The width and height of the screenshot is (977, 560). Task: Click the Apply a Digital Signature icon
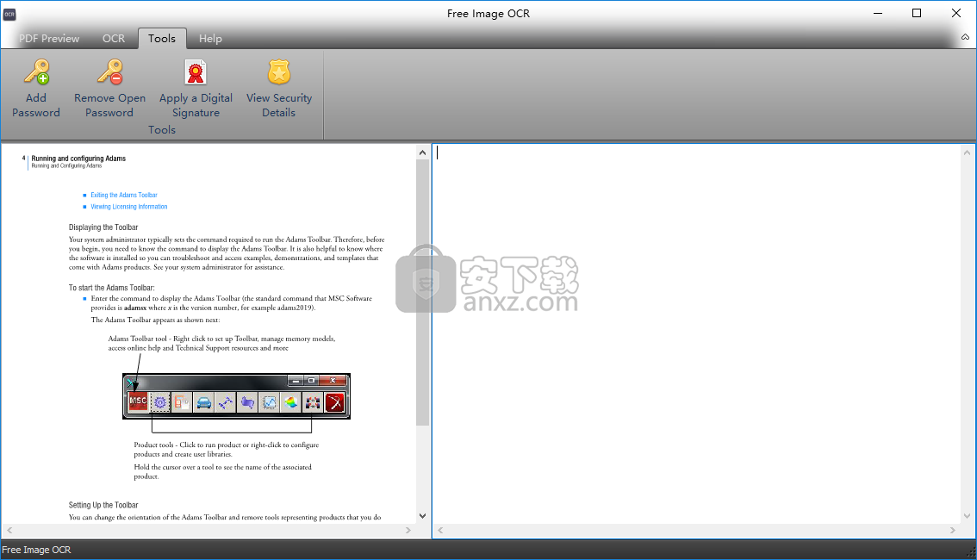pyautogui.click(x=196, y=72)
